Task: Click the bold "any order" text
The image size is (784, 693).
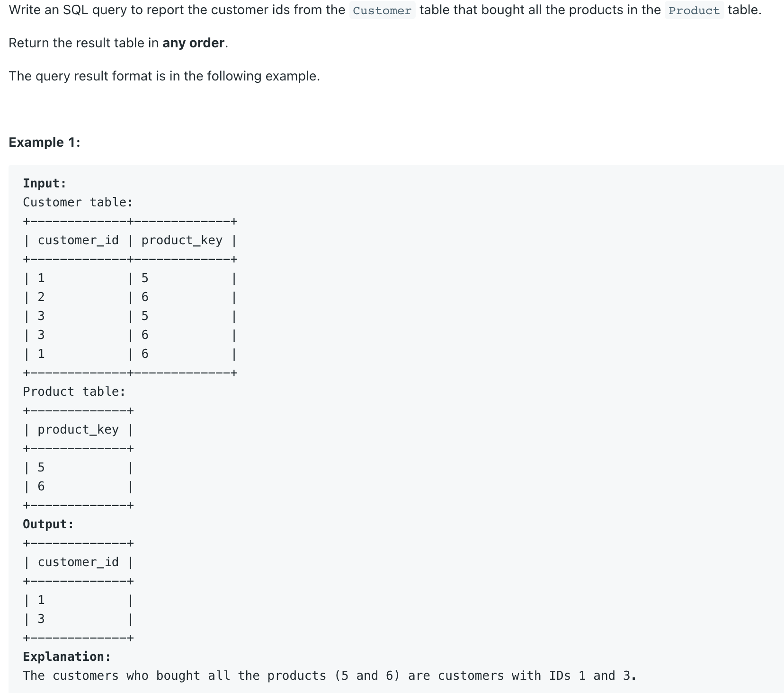Action: tap(193, 43)
